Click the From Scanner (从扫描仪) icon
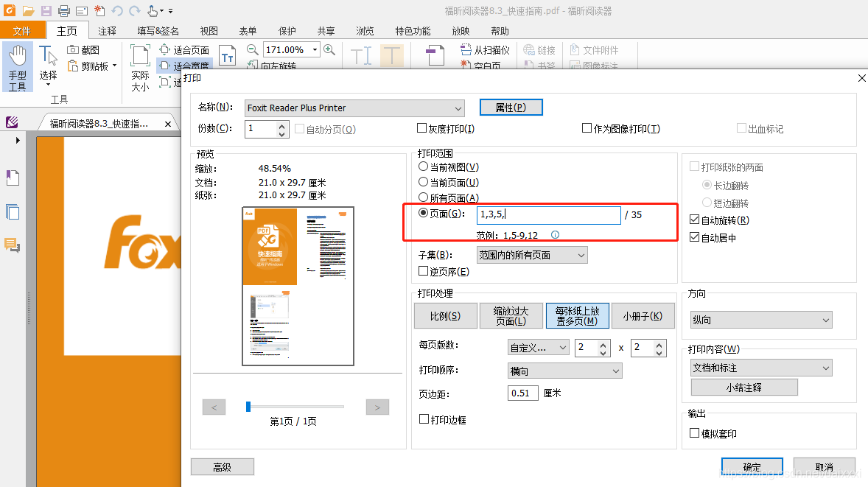868x487 pixels. [x=466, y=50]
